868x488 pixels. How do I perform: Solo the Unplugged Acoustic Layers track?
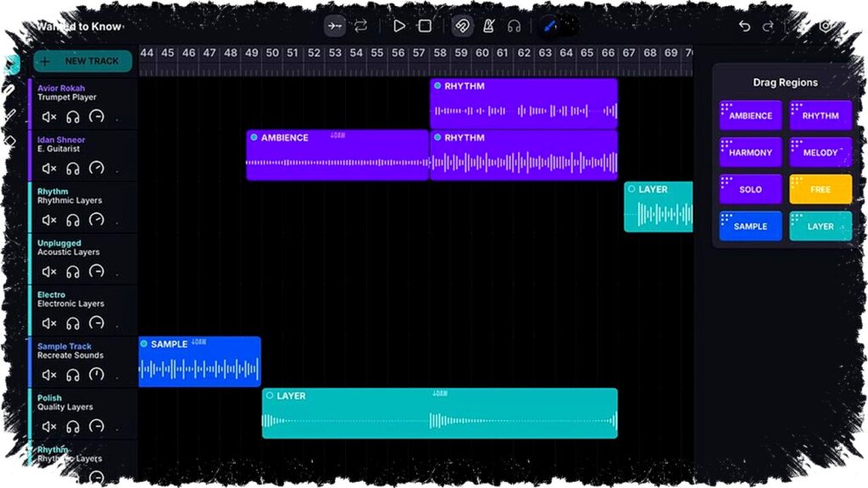click(x=73, y=272)
